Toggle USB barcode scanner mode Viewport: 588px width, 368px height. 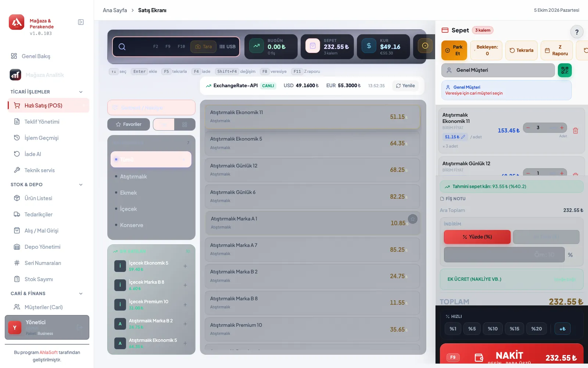point(227,47)
